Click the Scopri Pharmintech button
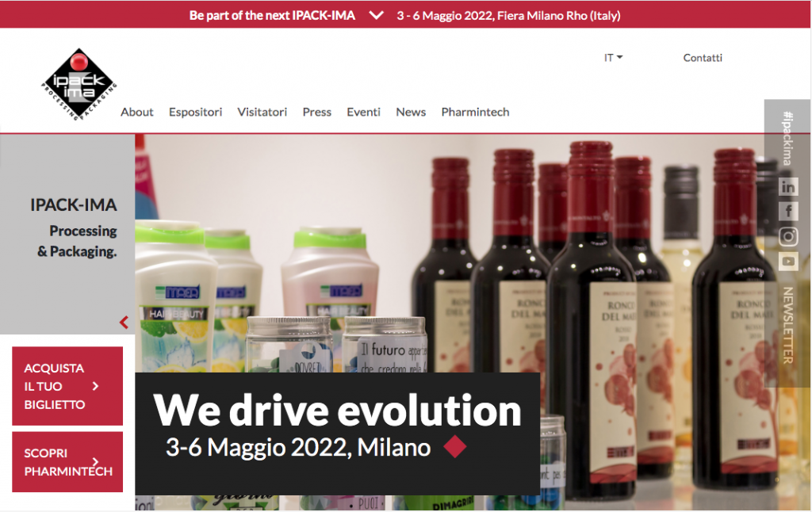 [67, 462]
